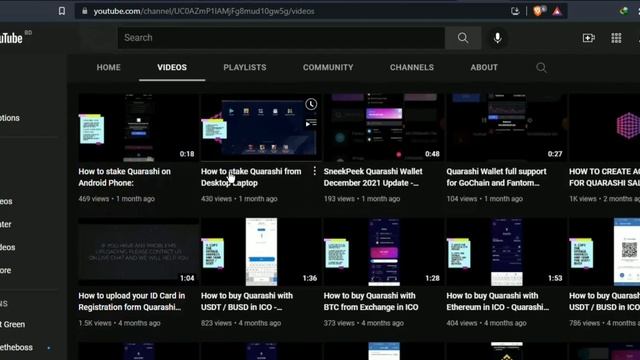Click the Watch Later clock on the Desktop Laptop thumbnail
This screenshot has height=360, width=640.
coord(311,104)
